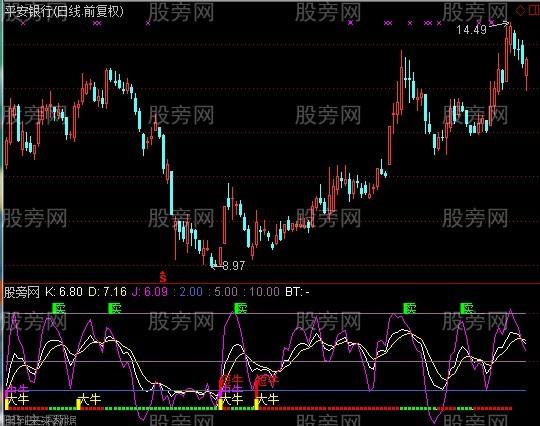Click the 大牛 marker at the far left

(x=17, y=400)
